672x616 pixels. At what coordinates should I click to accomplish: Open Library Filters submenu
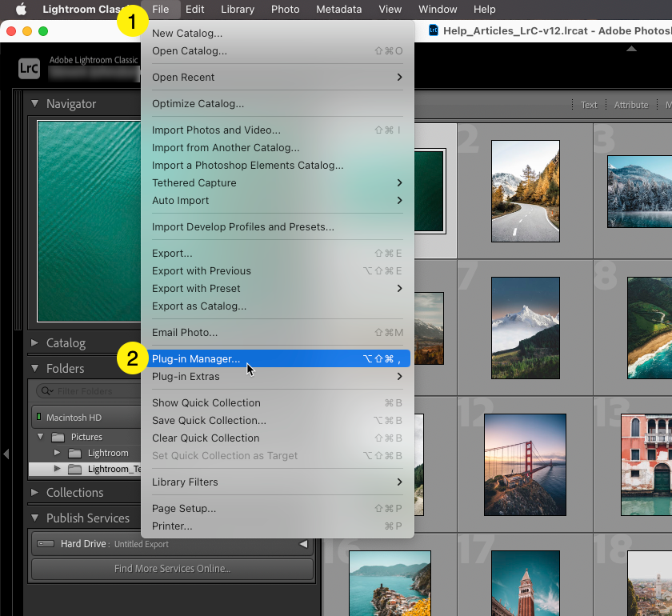click(278, 482)
